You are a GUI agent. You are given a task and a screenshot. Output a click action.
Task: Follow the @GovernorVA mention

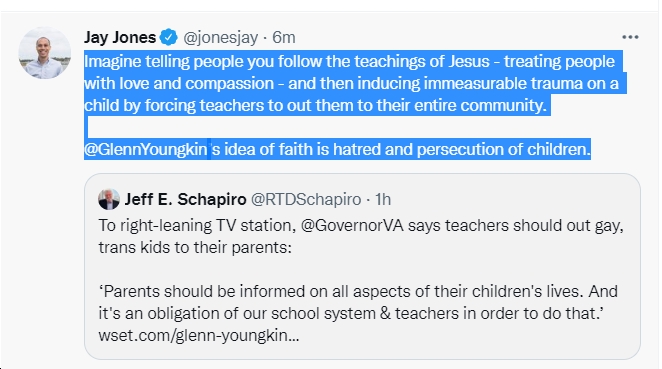tap(352, 225)
